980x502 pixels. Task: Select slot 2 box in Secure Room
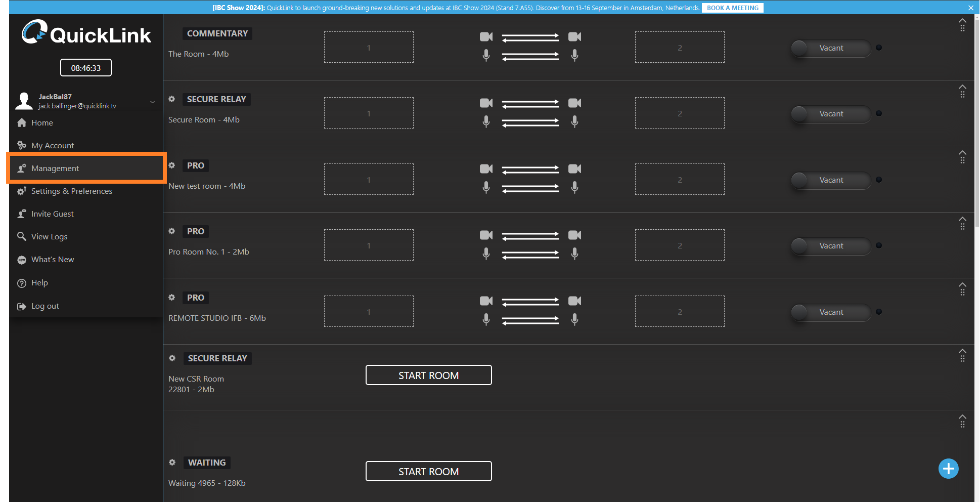680,113
